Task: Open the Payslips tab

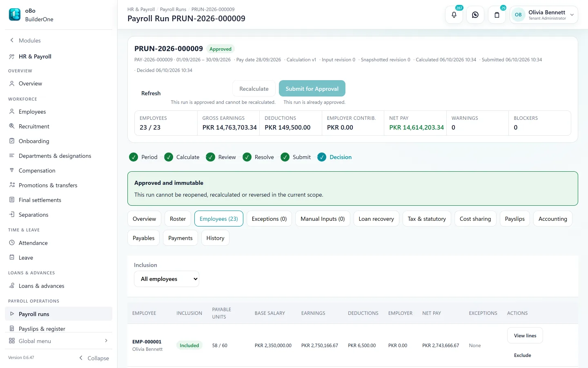Action: pos(515,219)
